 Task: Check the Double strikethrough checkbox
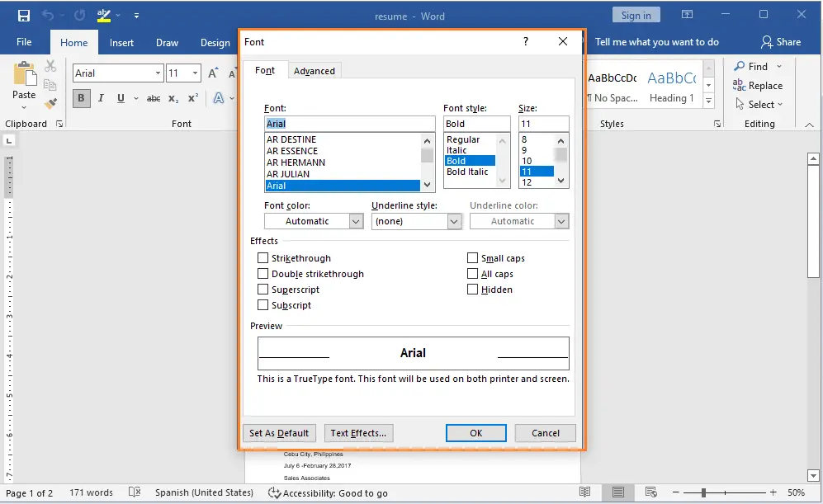[263, 274]
